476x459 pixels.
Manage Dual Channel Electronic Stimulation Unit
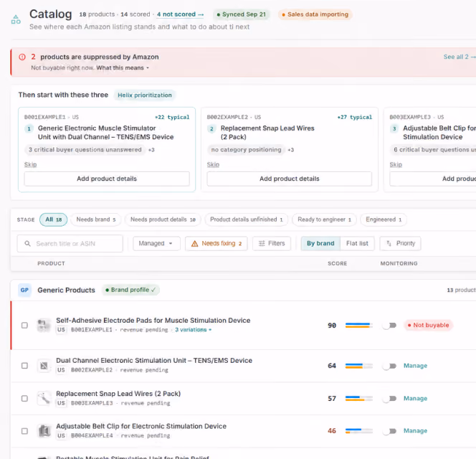415,366
